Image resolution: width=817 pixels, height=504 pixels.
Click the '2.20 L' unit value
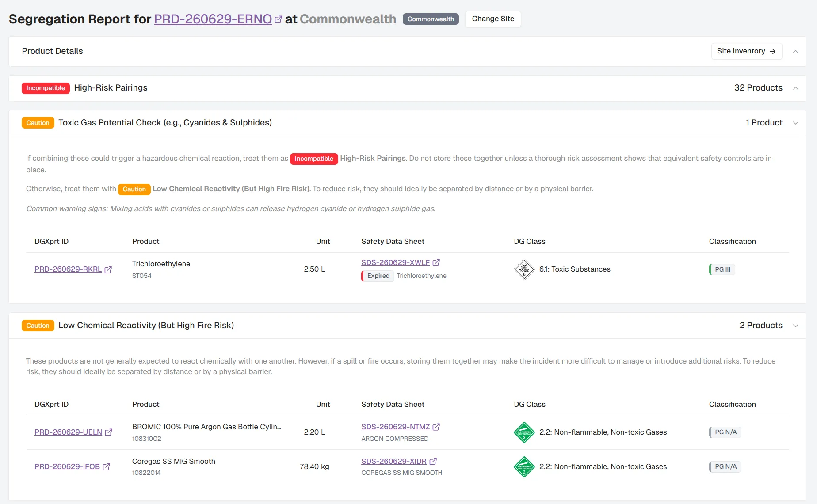(x=314, y=432)
